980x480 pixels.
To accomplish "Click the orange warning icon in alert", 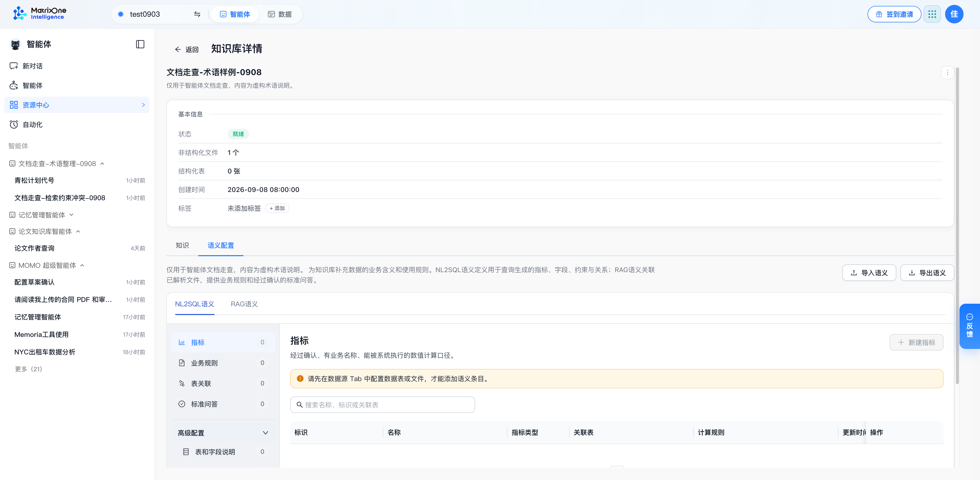I will pyautogui.click(x=300, y=378).
